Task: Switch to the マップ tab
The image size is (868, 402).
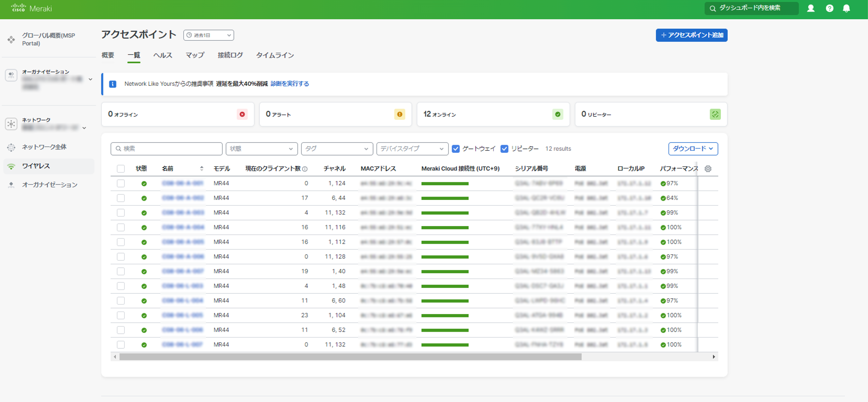Action: 195,55
